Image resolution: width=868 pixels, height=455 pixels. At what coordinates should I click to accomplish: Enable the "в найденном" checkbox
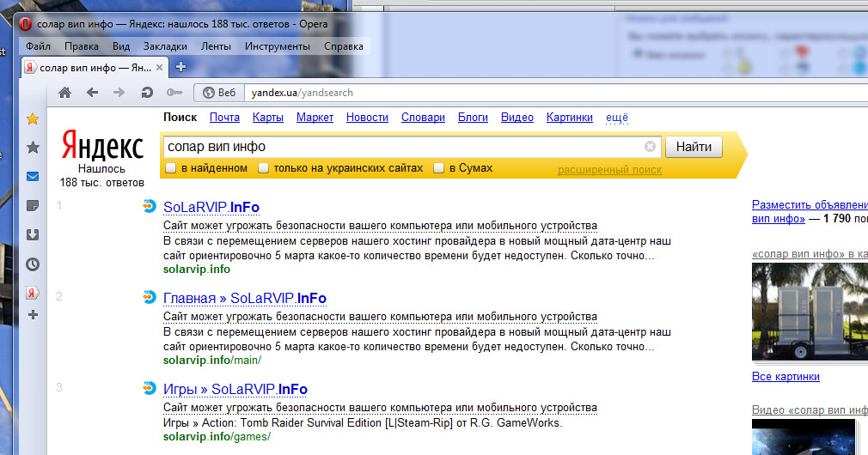171,168
